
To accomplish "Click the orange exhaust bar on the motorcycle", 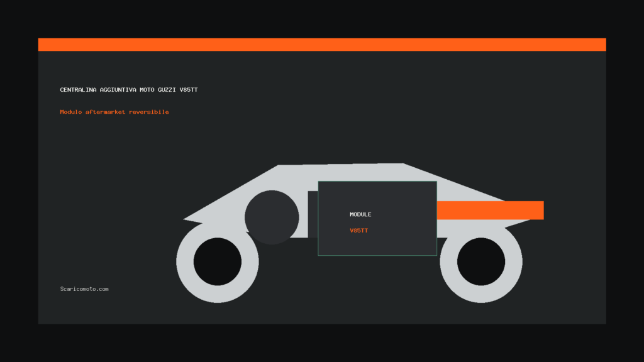I will [x=490, y=210].
